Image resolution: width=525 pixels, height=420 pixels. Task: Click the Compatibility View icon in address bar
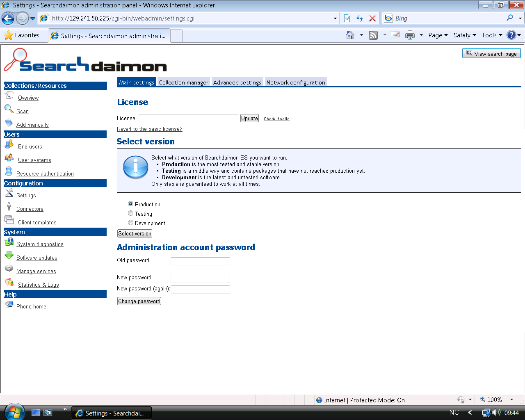[x=347, y=18]
